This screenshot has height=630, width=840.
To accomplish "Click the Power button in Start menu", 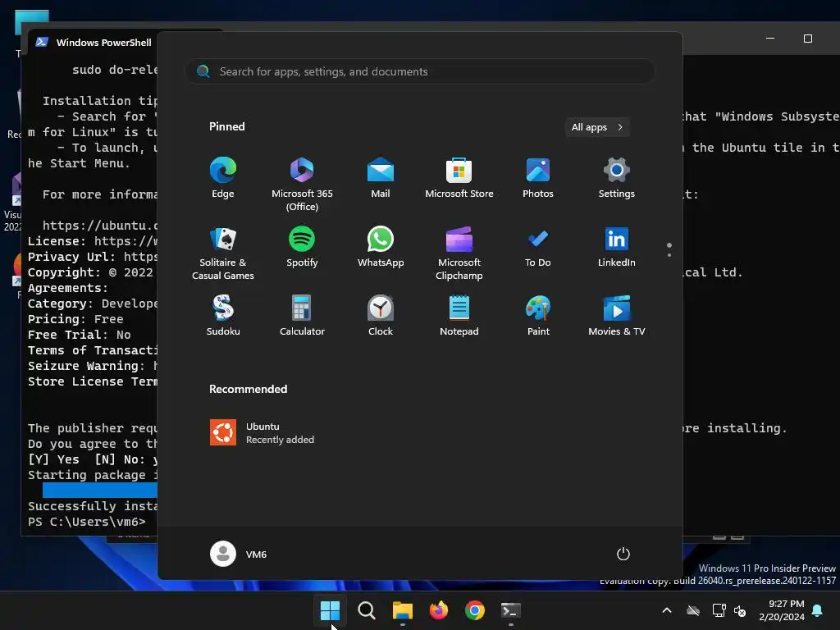I will tap(623, 554).
